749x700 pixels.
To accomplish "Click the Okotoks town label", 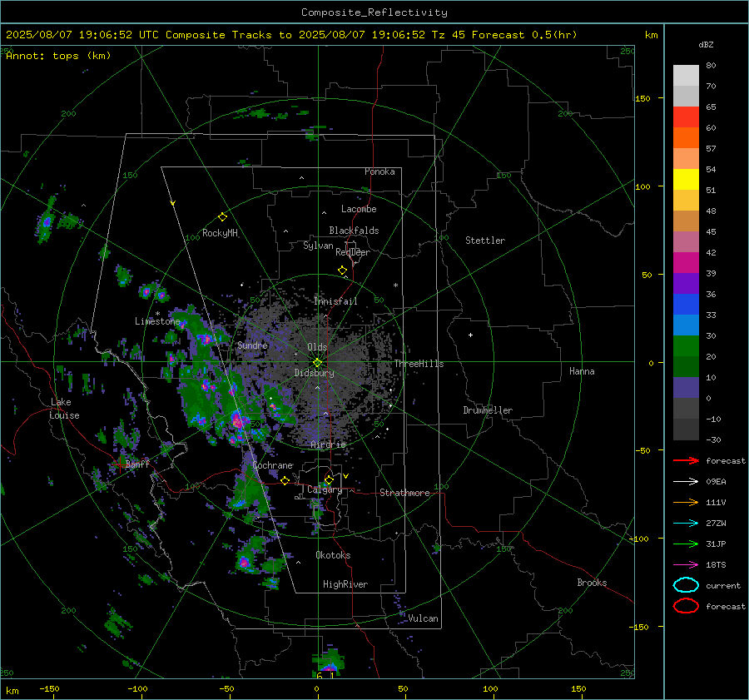I will point(333,555).
